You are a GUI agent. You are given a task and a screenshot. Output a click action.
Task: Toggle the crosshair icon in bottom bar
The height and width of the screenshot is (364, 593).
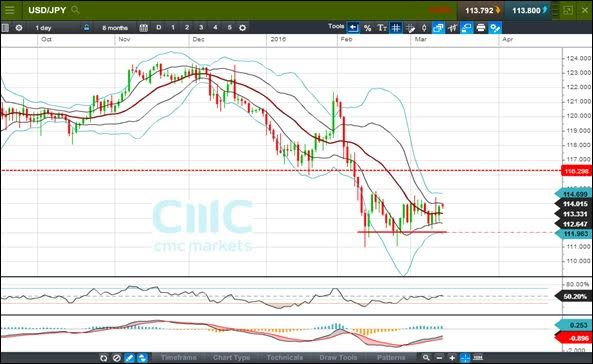[465, 358]
